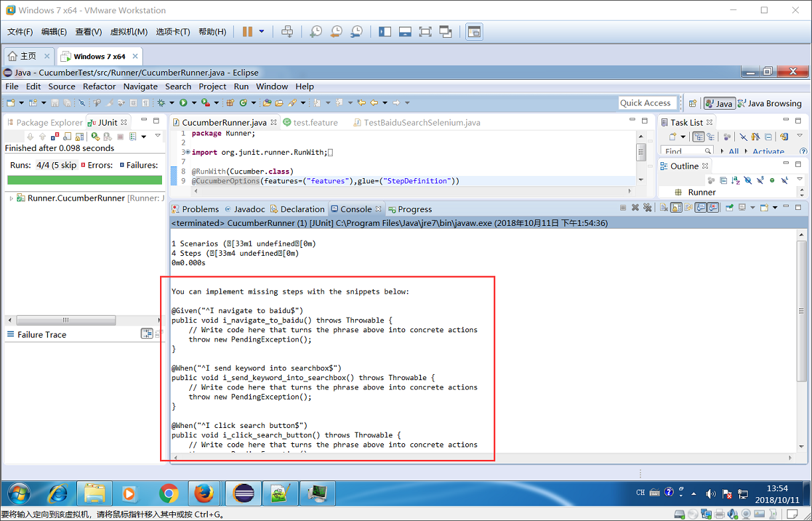
Task: Click the Quick Access search field
Action: pyautogui.click(x=647, y=103)
